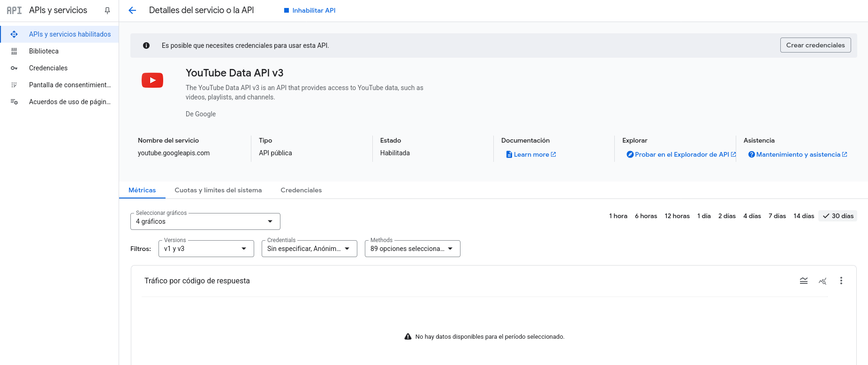Open Probar en el Explorador de API link
868x365 pixels.
[681, 154]
